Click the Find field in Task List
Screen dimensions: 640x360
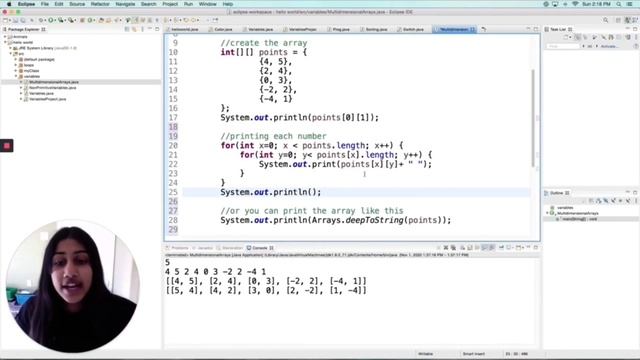(563, 47)
